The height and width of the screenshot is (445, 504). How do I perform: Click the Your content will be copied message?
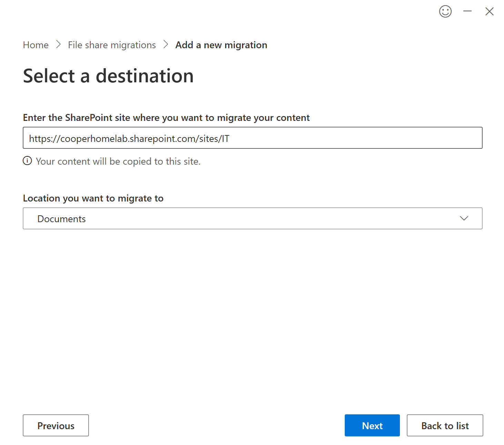click(x=118, y=161)
